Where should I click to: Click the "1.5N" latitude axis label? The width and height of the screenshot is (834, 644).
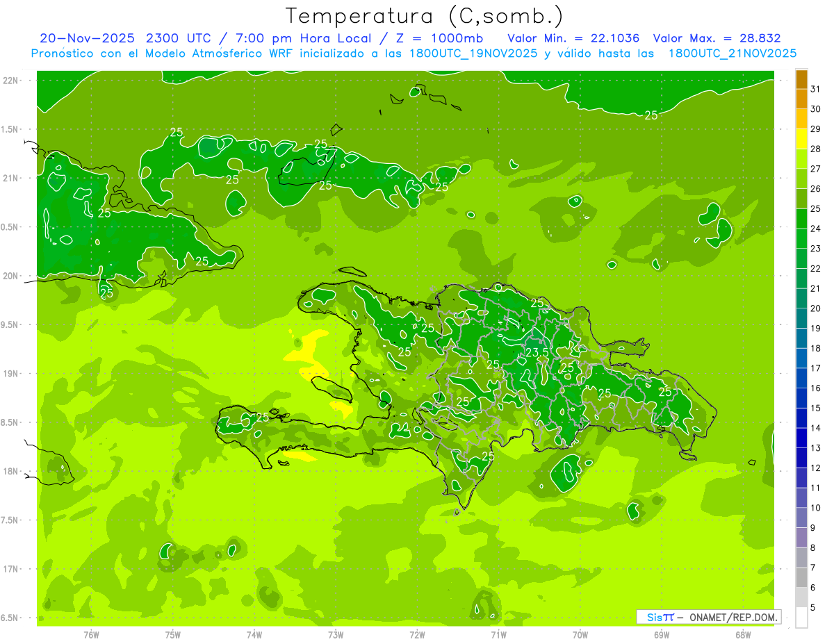coord(11,129)
